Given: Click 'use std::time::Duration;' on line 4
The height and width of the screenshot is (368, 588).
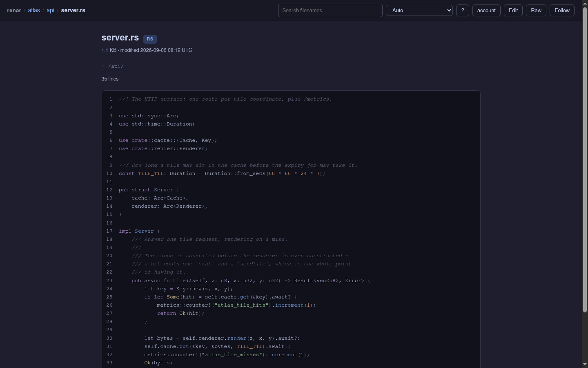Looking at the screenshot, I should [157, 124].
